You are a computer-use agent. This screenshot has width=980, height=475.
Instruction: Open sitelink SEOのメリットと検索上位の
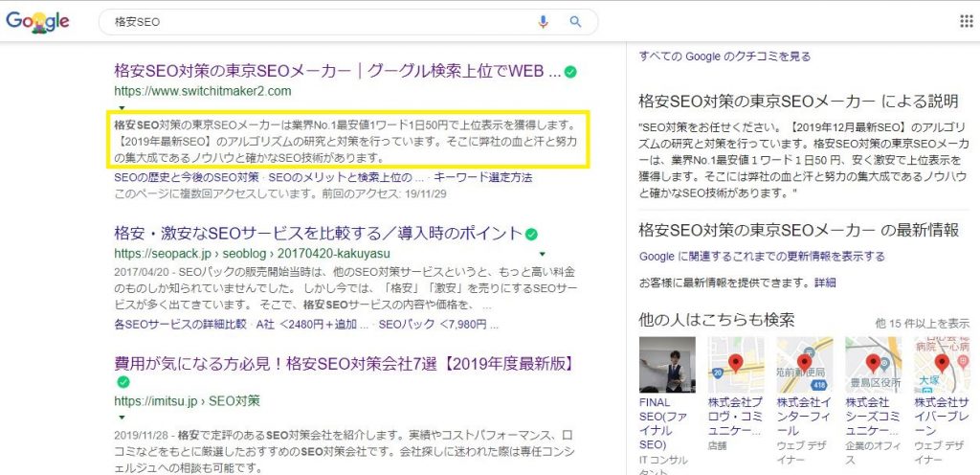point(346,177)
